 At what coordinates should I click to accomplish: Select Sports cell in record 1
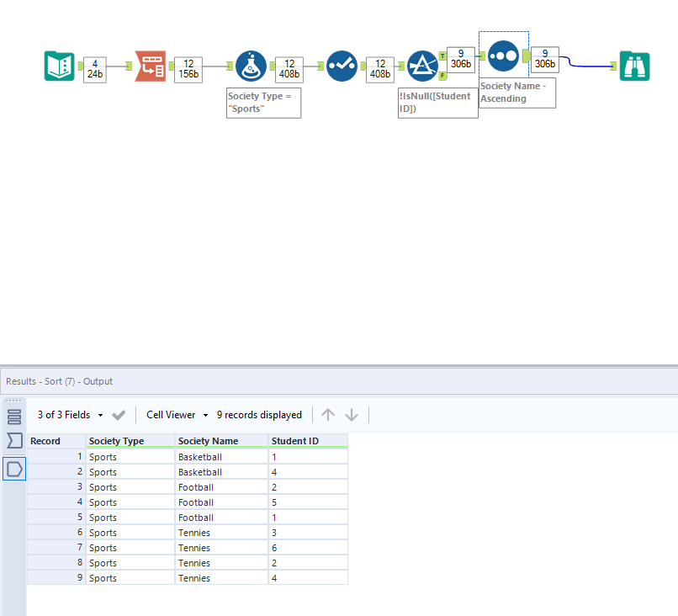(130, 457)
